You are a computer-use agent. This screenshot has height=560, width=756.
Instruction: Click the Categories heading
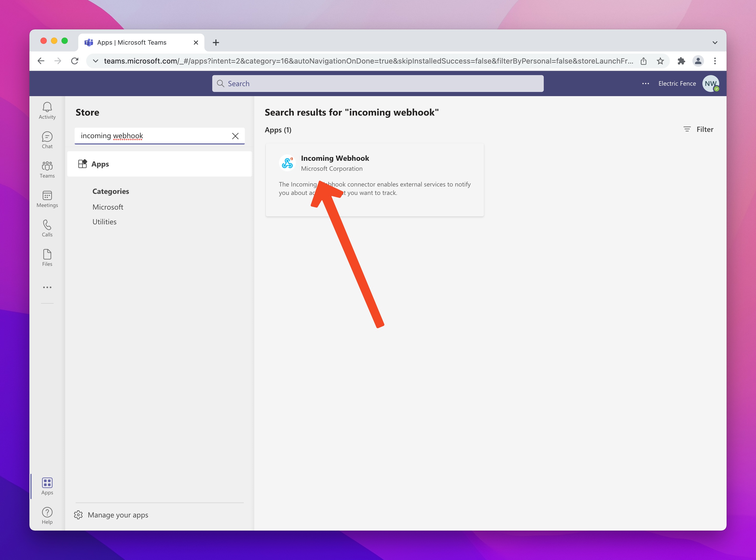point(111,191)
